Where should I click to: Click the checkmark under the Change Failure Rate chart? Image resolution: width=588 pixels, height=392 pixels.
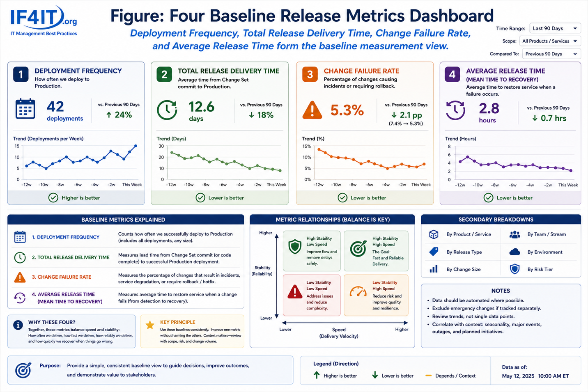tap(342, 198)
